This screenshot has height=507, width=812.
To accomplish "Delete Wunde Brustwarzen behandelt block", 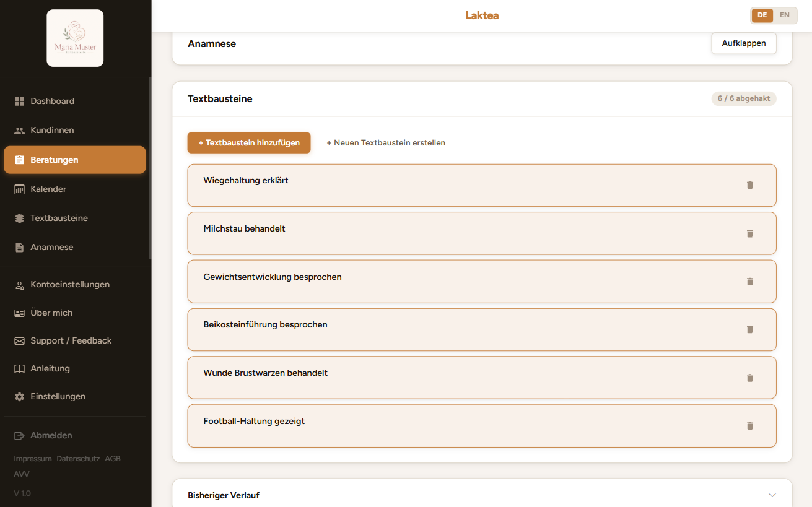I will [749, 378].
